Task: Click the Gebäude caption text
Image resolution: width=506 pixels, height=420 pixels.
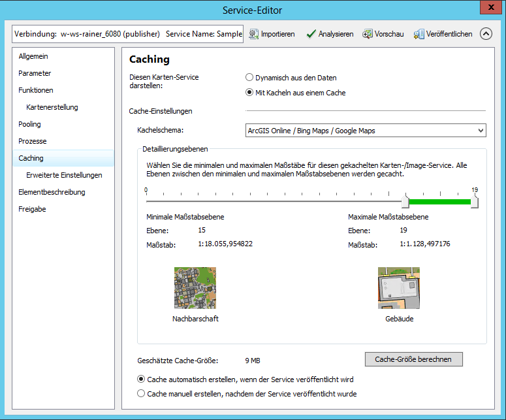Action: [399, 319]
